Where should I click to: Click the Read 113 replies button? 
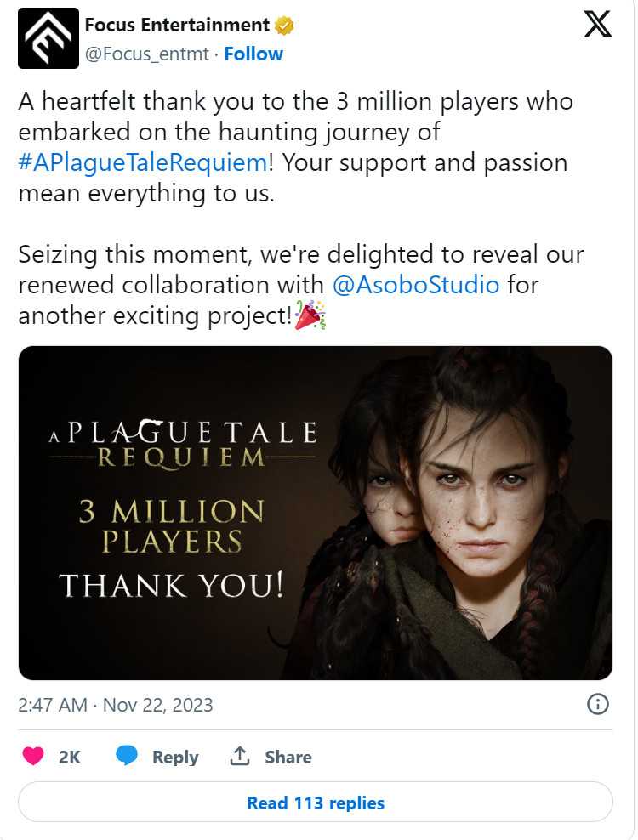316,803
